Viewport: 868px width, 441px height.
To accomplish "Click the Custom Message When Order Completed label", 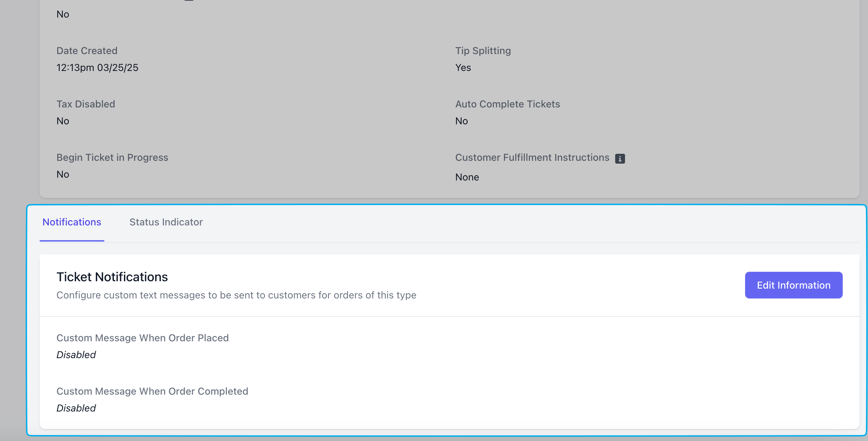I will 152,391.
